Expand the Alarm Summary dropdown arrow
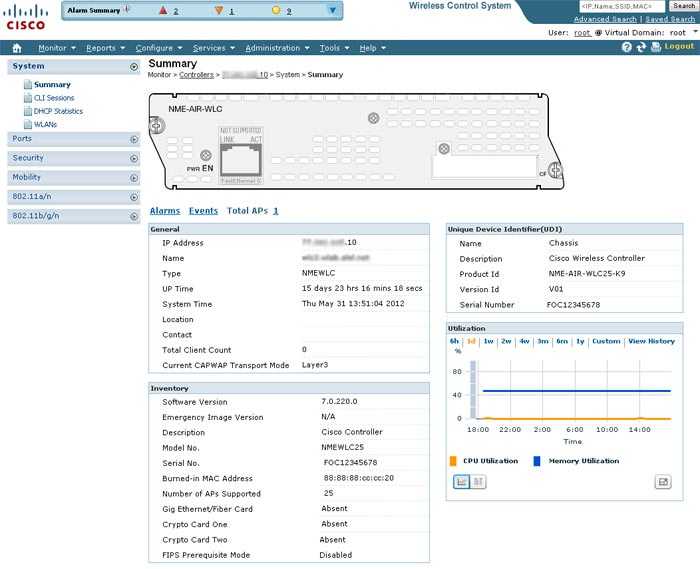The height and width of the screenshot is (569, 700). pyautogui.click(x=333, y=10)
